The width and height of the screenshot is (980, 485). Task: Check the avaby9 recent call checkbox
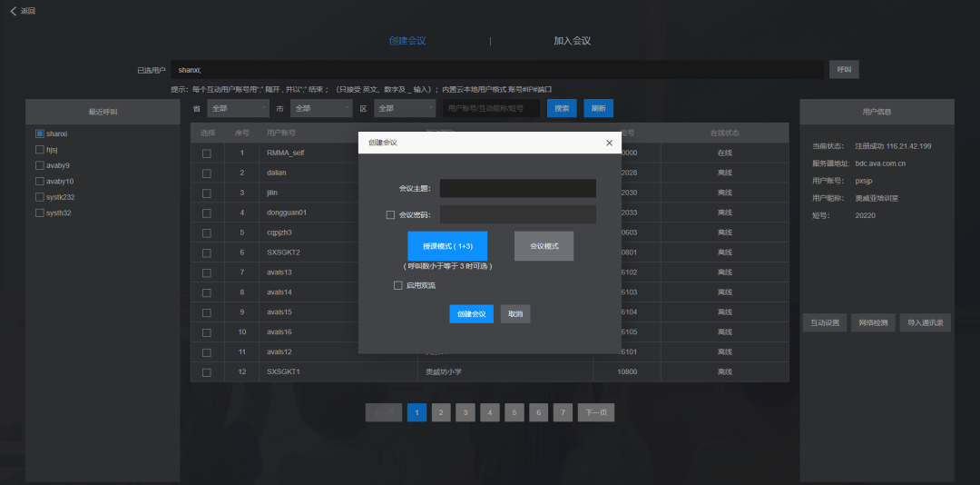40,165
